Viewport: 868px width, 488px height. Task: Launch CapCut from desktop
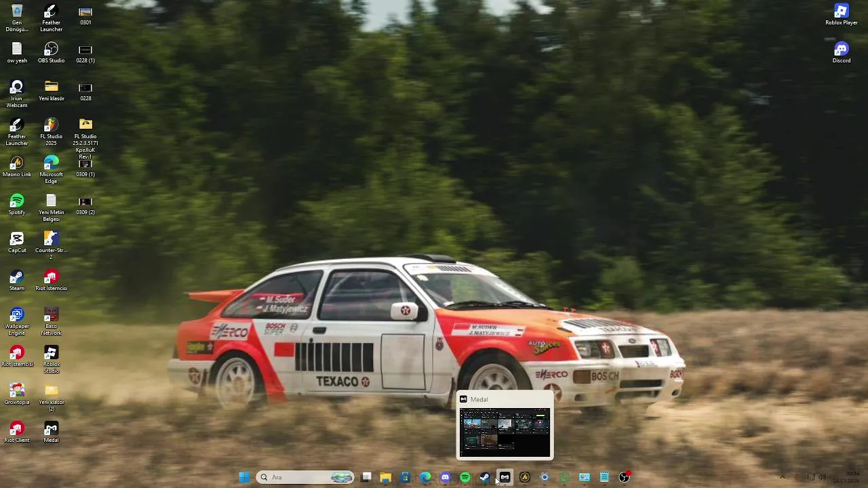tap(17, 243)
